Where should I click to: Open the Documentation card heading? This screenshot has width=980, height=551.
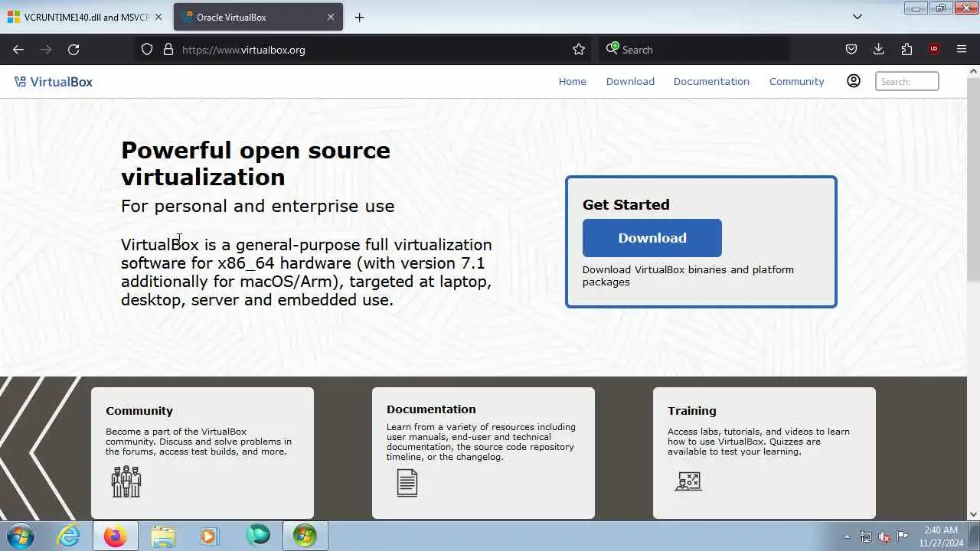431,409
